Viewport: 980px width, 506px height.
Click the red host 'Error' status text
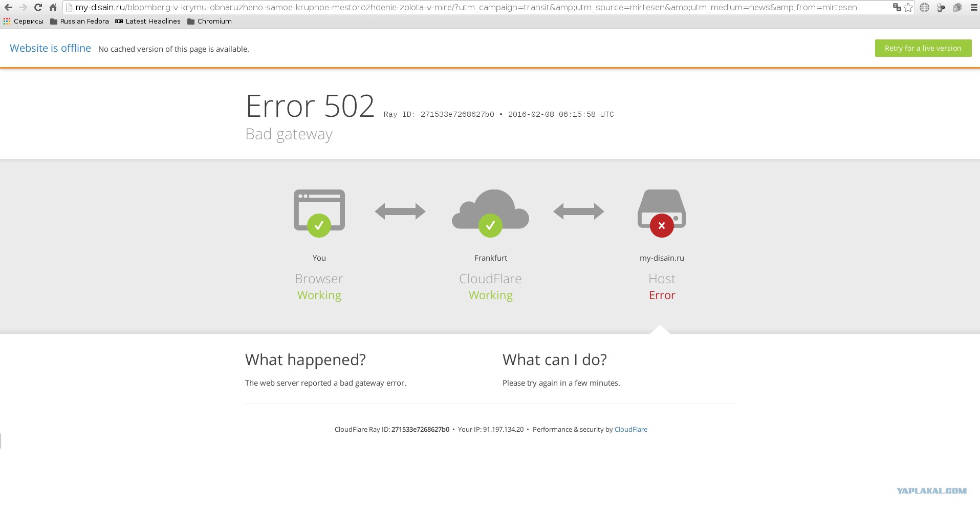tap(662, 295)
